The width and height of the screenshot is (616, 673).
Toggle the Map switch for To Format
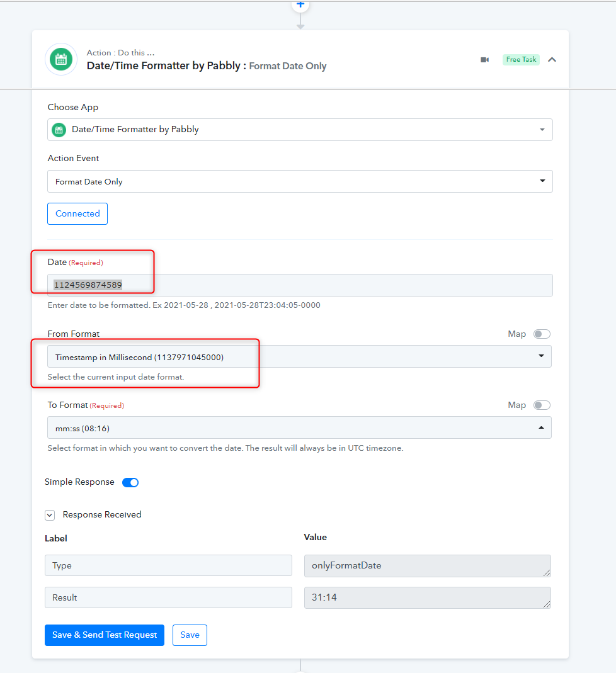[x=542, y=405]
